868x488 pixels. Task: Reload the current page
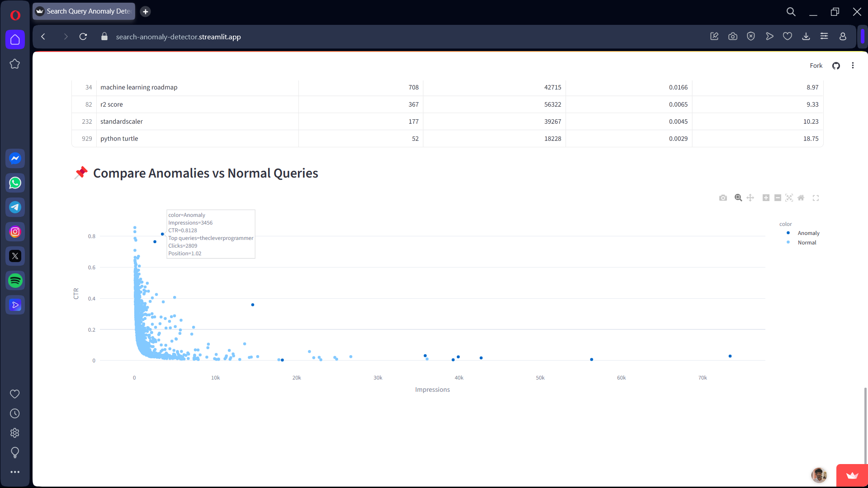(83, 37)
